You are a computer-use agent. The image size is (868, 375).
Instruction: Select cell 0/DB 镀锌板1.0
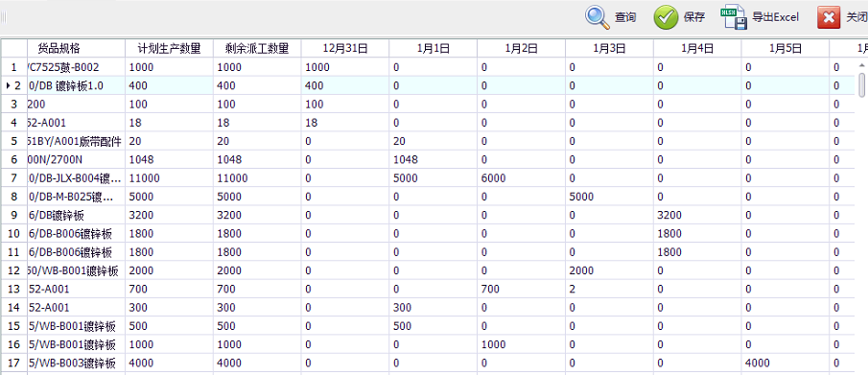pyautogui.click(x=77, y=86)
